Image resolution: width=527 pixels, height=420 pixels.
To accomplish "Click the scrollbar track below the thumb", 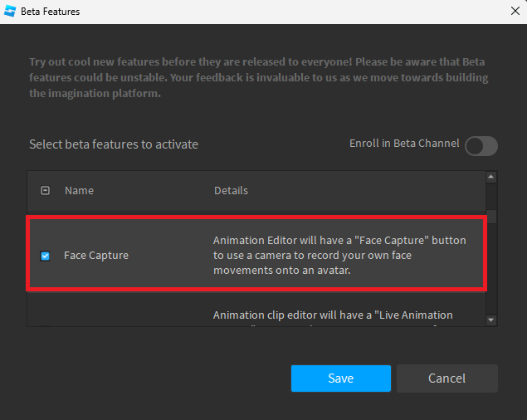I will point(490,274).
